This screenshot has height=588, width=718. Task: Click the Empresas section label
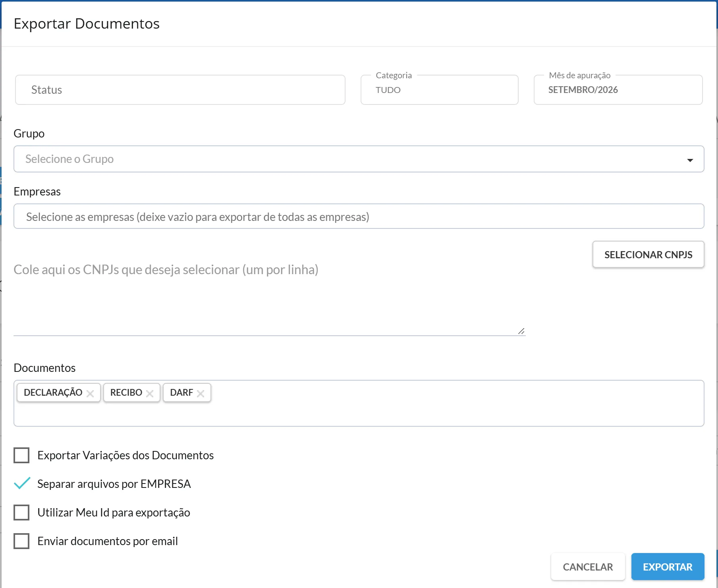[x=37, y=191]
